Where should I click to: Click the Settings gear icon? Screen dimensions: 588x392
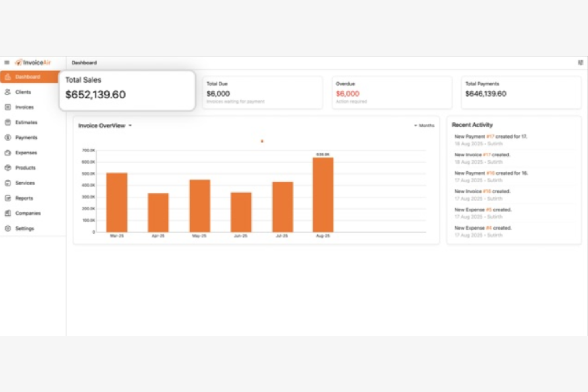pos(8,228)
